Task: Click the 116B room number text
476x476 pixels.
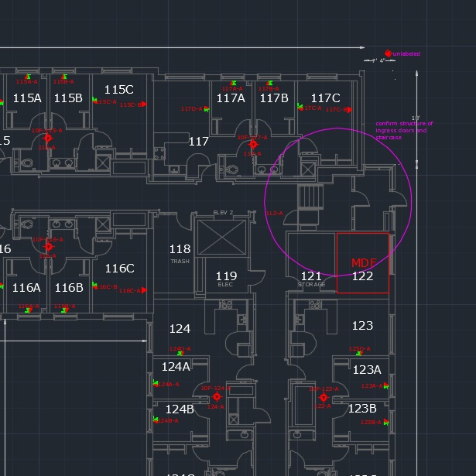Action: [x=69, y=288]
